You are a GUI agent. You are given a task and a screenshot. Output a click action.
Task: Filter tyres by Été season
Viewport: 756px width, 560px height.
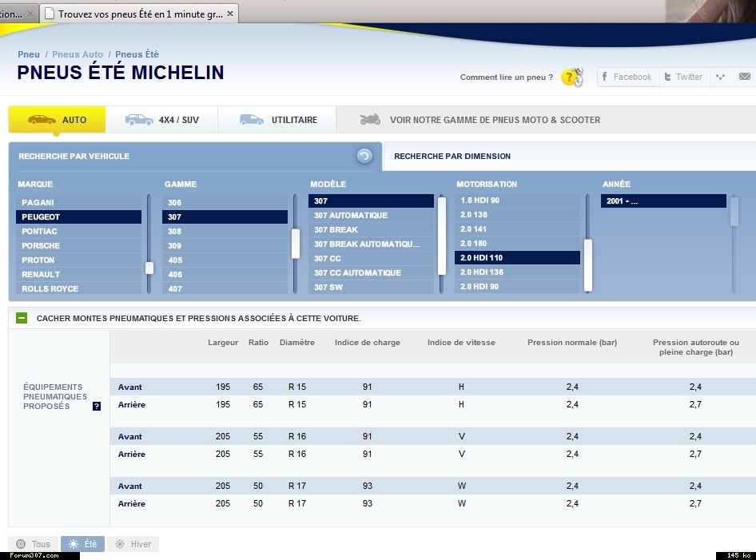click(82, 544)
